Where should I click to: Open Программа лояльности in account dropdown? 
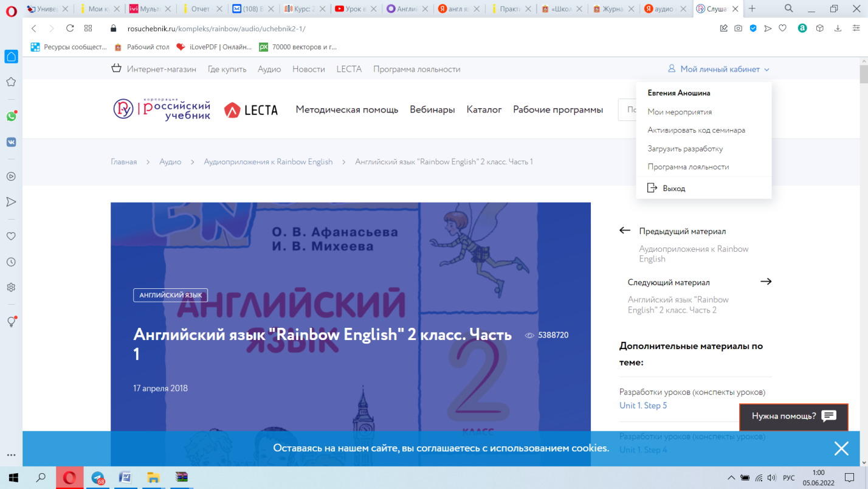tap(688, 167)
